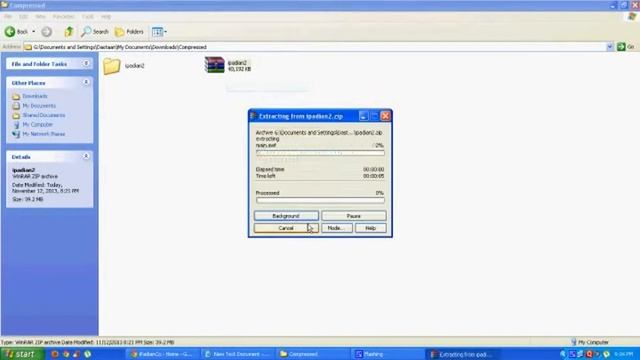Open the Back button history arrow

33,31
